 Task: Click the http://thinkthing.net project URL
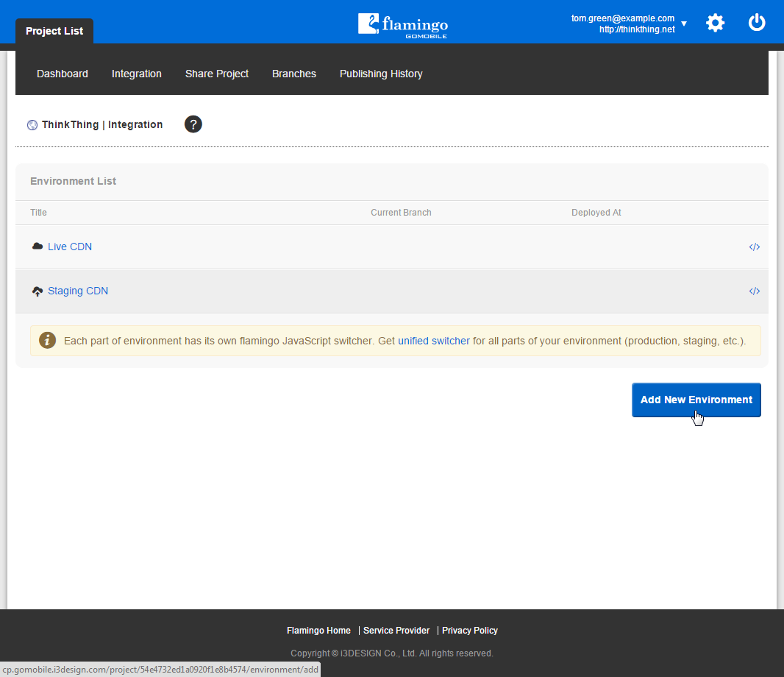point(637,29)
